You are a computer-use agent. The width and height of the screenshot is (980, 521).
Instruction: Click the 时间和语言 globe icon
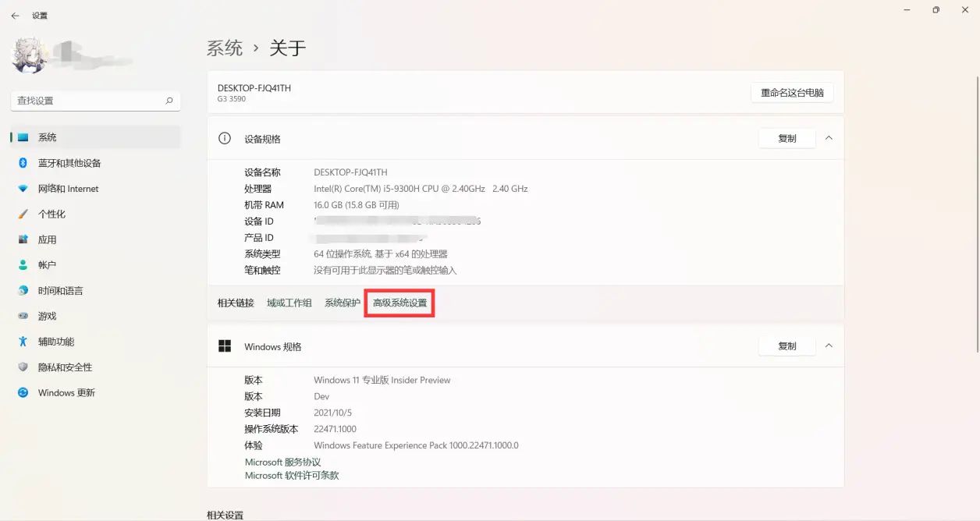click(23, 291)
